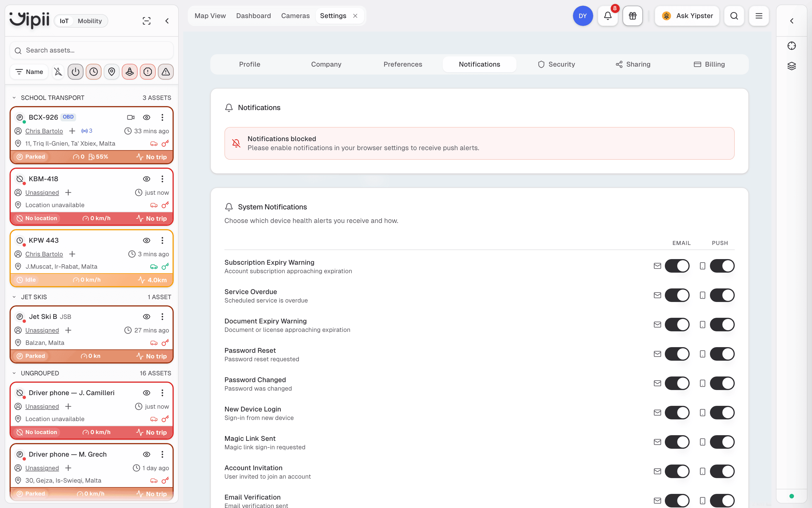This screenshot has height=508, width=812.
Task: Toggle the clock idle filter icon
Action: pyautogui.click(x=94, y=72)
